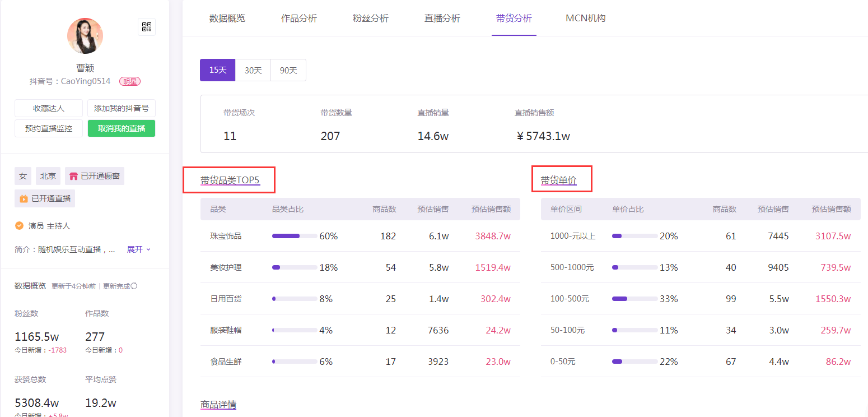
Task: Click the 14.6w live sales volume
Action: coord(433,136)
